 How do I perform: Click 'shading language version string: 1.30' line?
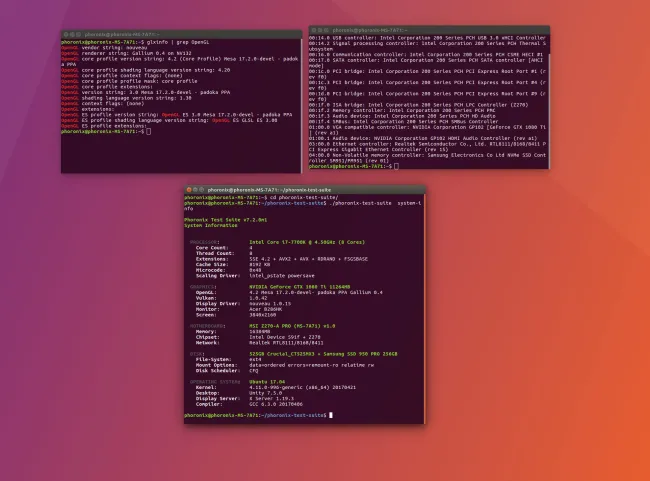point(126,98)
